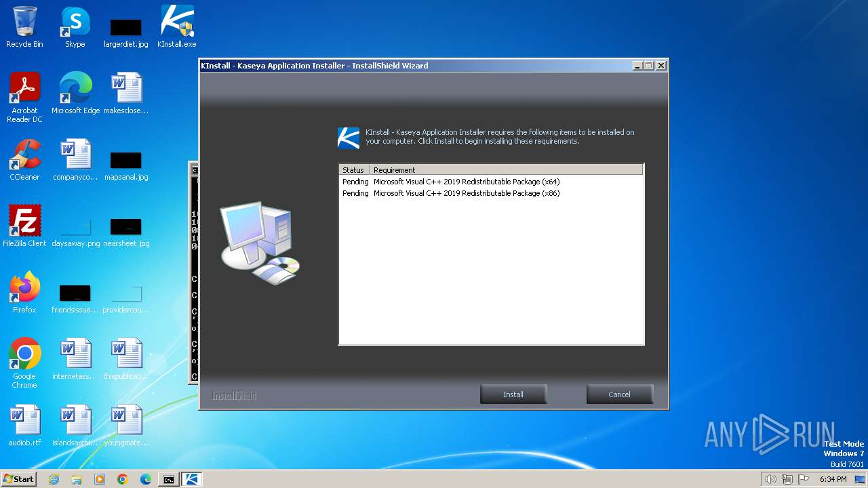Click the Action Center flag icon
Screen dimensions: 868x488
[804, 479]
